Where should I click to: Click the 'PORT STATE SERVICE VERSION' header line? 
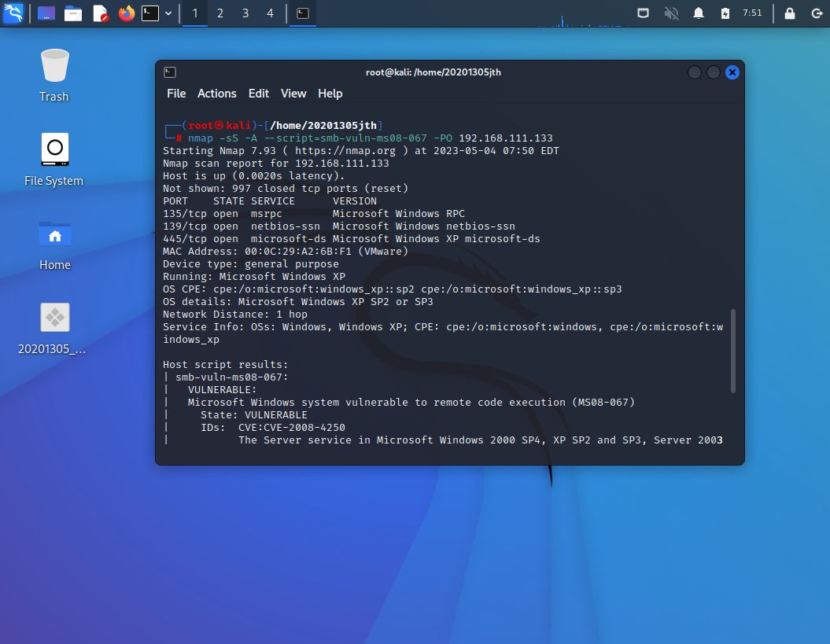coord(270,201)
